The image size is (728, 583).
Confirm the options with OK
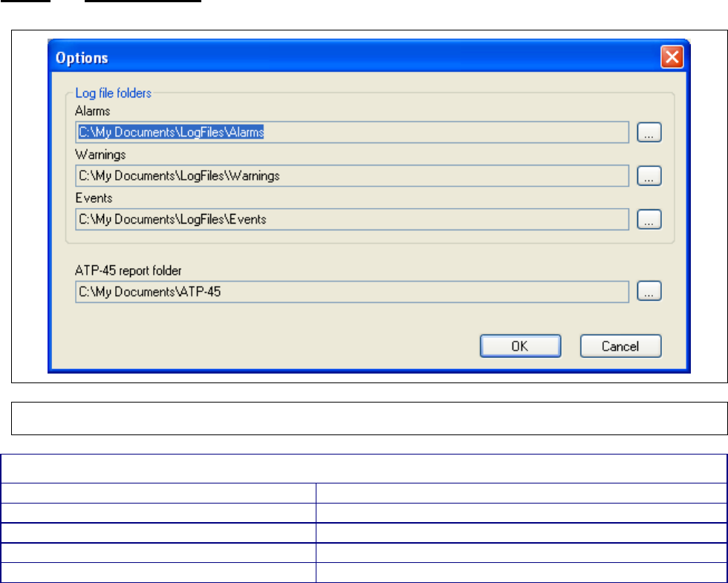[521, 346]
